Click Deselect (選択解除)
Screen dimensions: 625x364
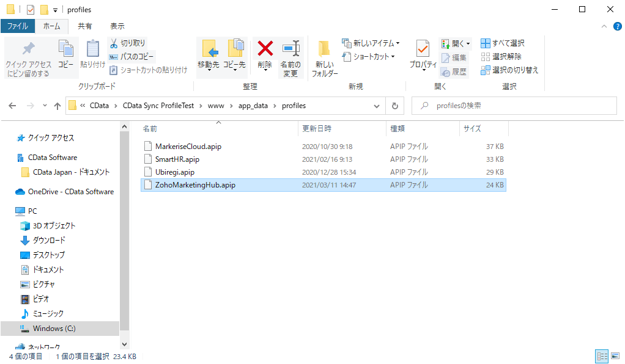[501, 57]
